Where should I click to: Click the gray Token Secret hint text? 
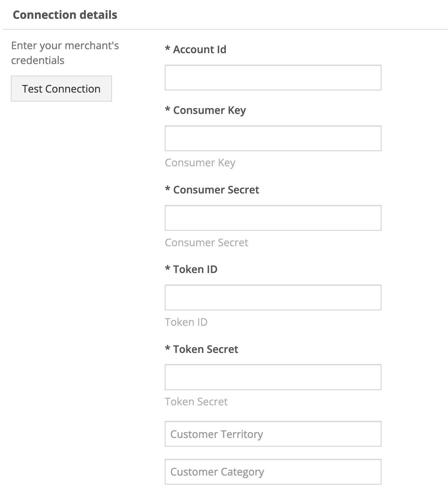click(196, 402)
